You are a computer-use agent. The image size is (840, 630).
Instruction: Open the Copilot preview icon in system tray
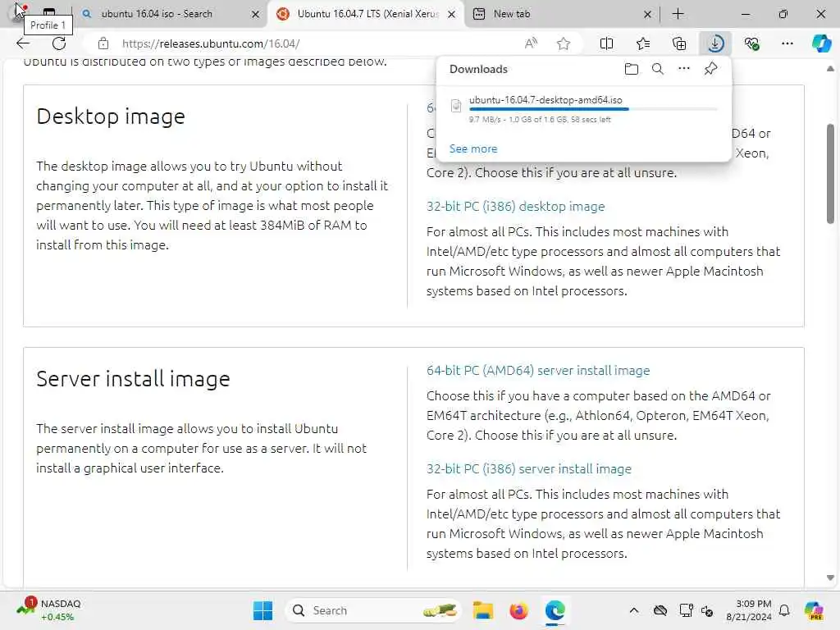click(x=814, y=610)
